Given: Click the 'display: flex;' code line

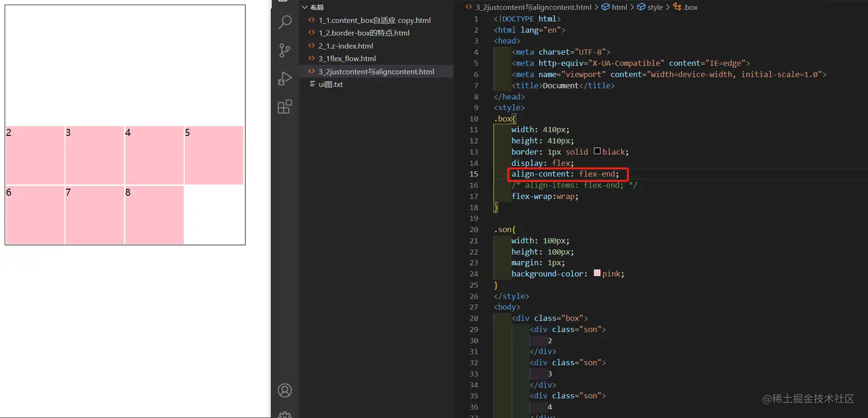Looking at the screenshot, I should click(x=542, y=163).
